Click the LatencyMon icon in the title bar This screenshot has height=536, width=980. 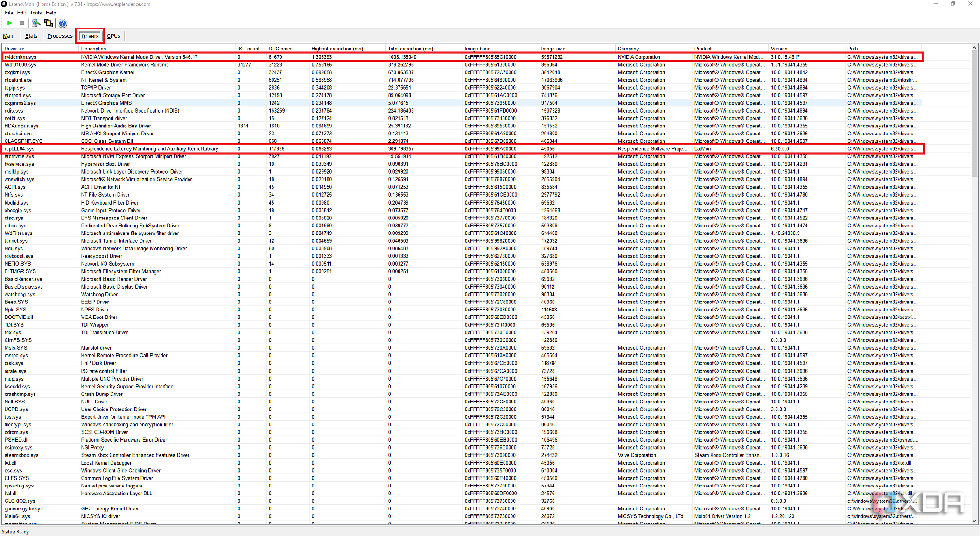[x=4, y=4]
